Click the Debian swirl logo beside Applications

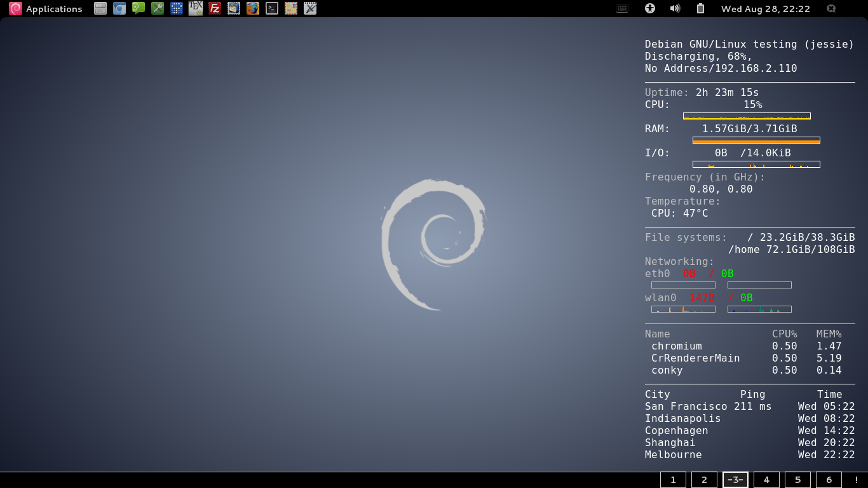(15, 9)
